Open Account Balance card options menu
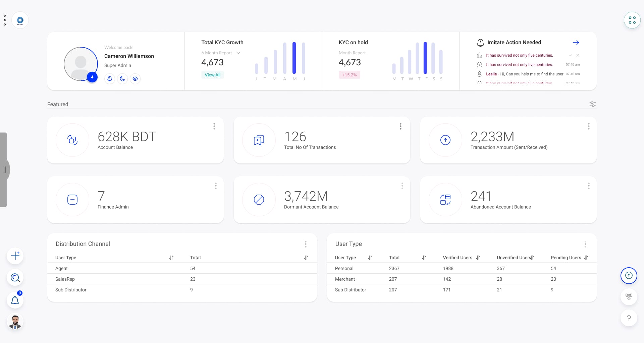 coord(214,126)
